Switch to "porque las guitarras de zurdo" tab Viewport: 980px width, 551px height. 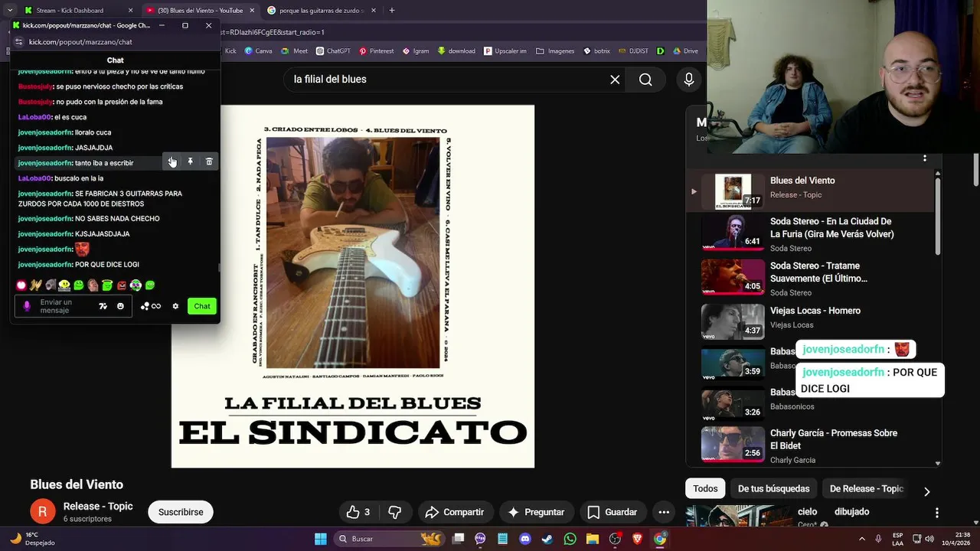coord(322,11)
